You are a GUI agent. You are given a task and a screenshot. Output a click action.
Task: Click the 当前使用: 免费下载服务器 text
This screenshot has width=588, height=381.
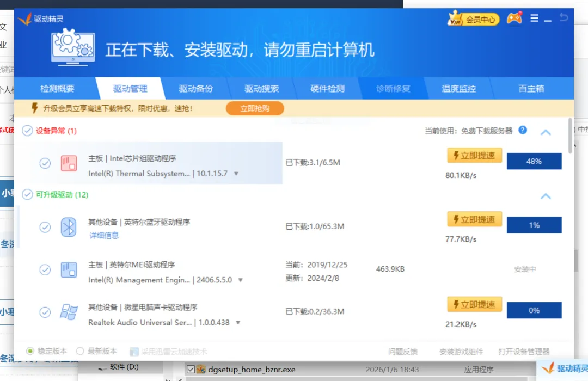pyautogui.click(x=468, y=131)
